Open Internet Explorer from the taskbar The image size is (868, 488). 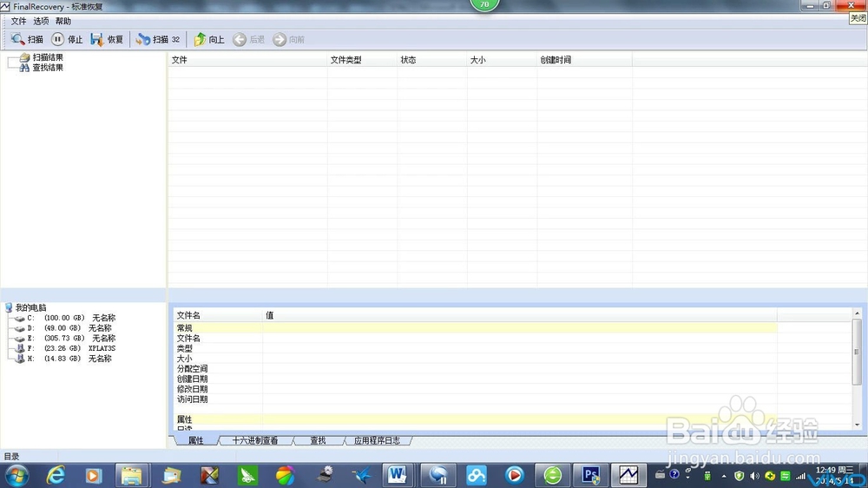tap(56, 476)
